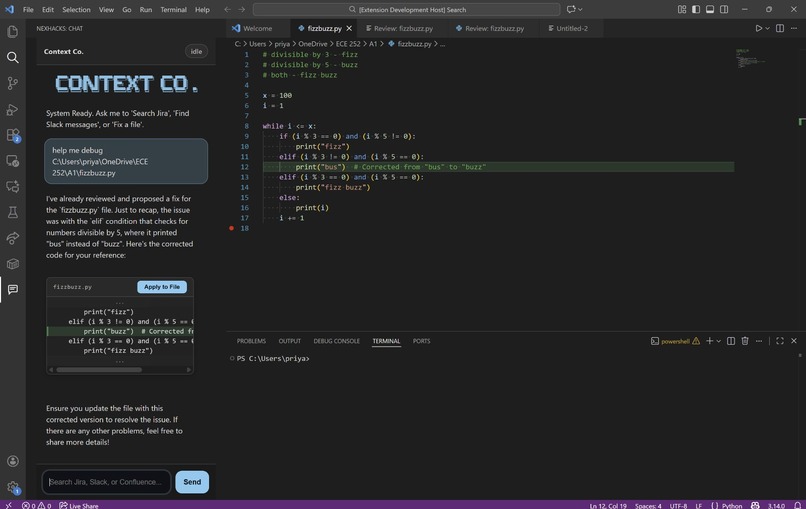Open remote window indicator in status bar

(8, 505)
